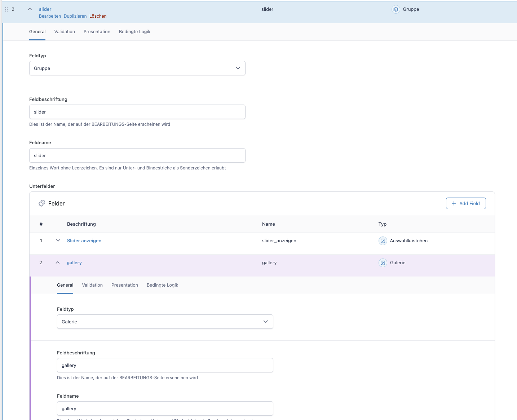Click the Duplizieren link under slider
The width and height of the screenshot is (517, 420).
(x=75, y=16)
